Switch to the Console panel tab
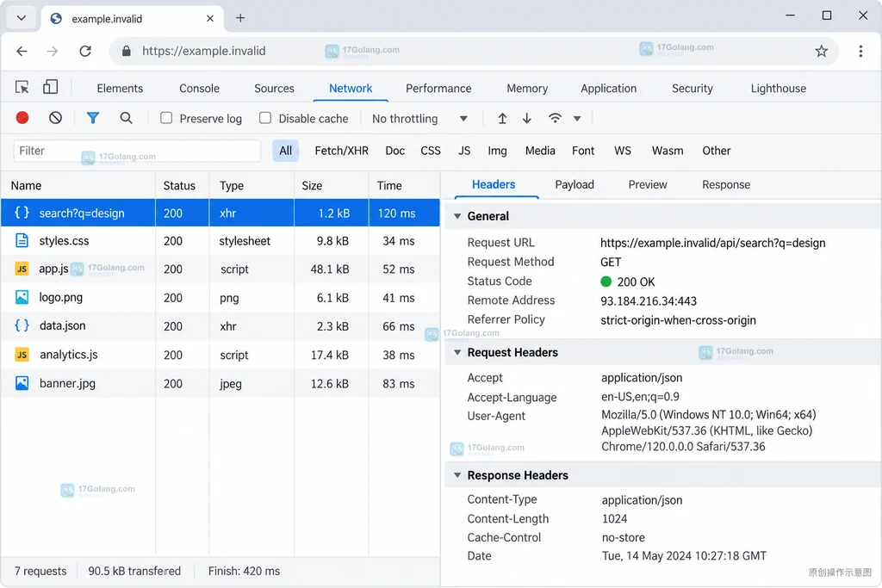Image resolution: width=882 pixels, height=588 pixels. point(199,89)
